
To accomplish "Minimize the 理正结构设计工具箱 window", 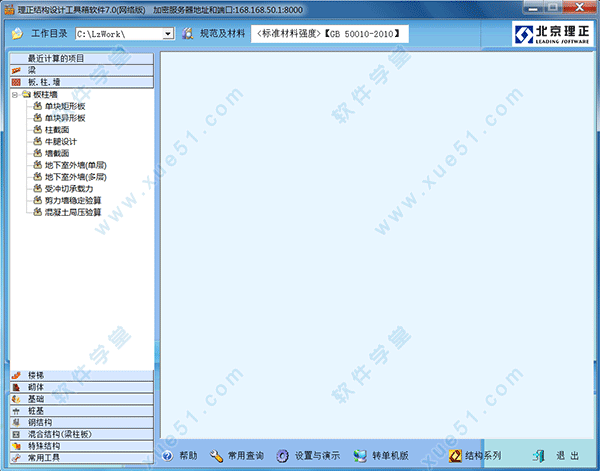I will coord(533,7).
